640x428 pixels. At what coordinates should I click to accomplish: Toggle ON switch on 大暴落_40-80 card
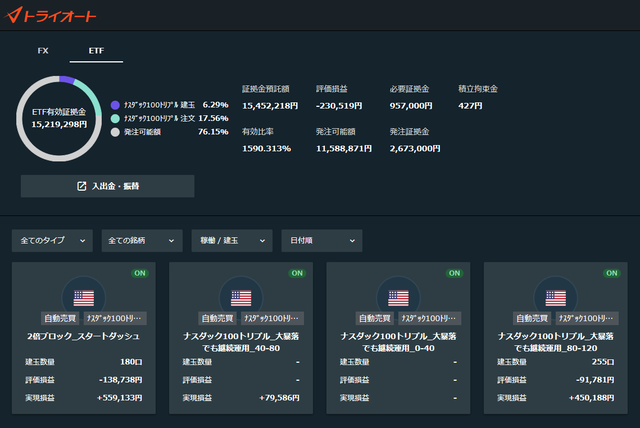(x=297, y=273)
